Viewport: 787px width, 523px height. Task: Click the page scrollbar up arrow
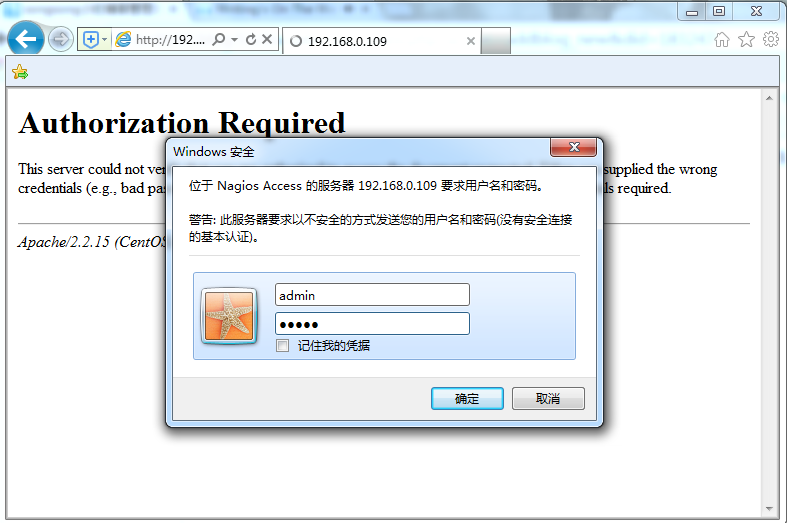[769, 98]
